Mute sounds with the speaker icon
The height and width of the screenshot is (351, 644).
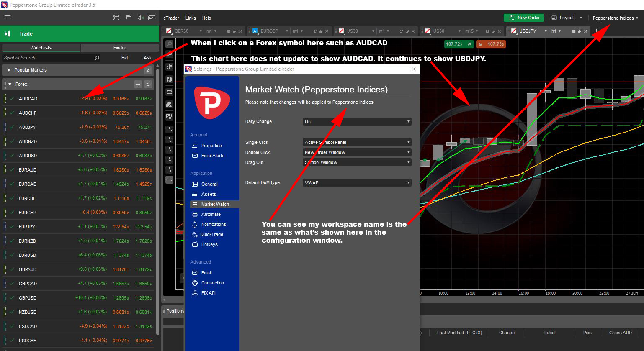pos(140,18)
